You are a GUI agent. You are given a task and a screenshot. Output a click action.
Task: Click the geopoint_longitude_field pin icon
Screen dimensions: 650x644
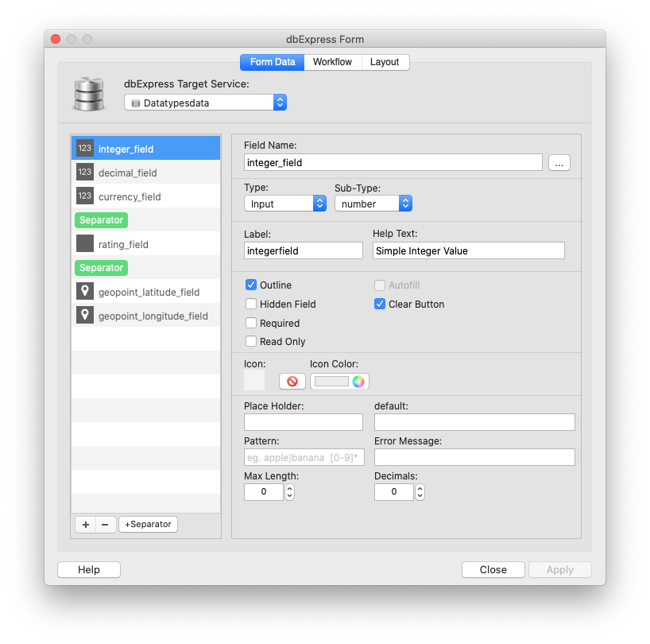tap(85, 316)
